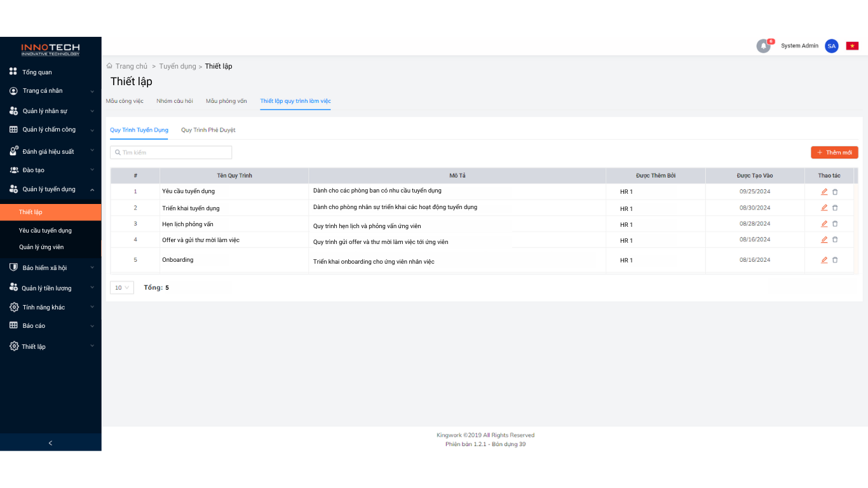Expand the Bảo hiểm xã hội chevron
The width and height of the screenshot is (868, 488).
point(92,268)
